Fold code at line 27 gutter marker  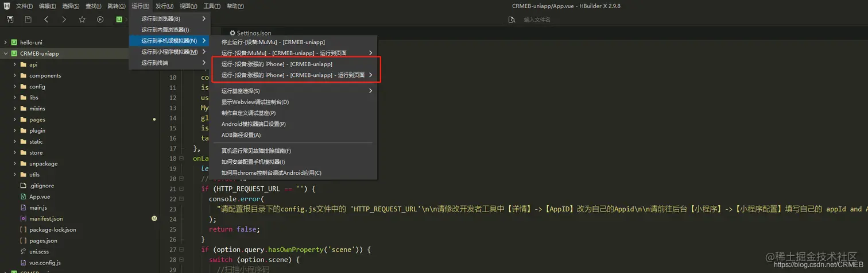(x=181, y=249)
